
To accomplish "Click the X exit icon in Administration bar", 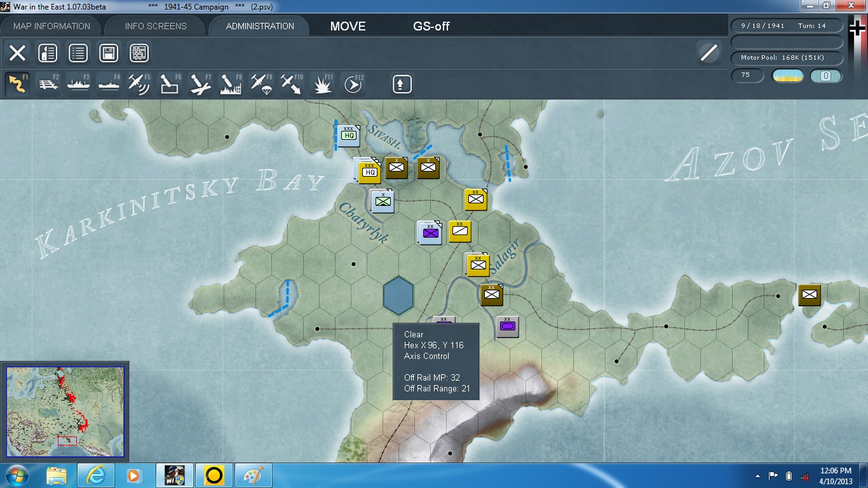I will point(17,53).
